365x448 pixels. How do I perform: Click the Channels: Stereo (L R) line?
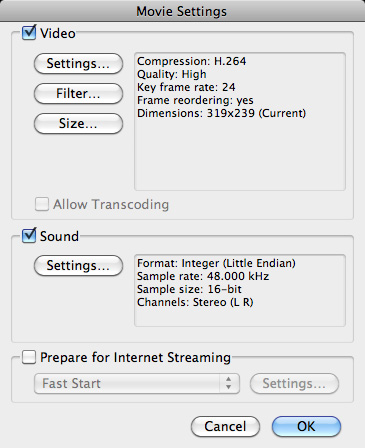[x=195, y=302]
